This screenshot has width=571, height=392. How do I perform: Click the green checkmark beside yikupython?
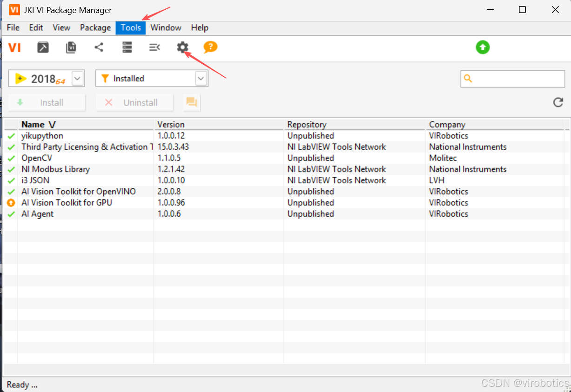point(11,136)
